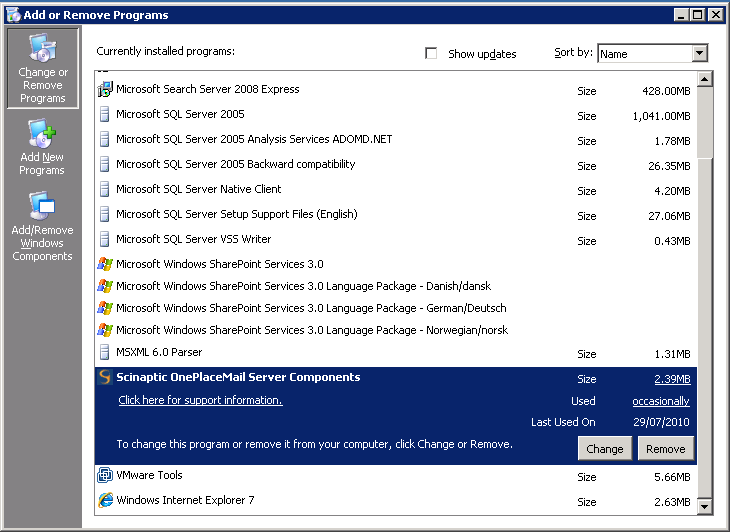Screen dimensions: 730x532
Task: Click the occasionally usage link
Action: (661, 401)
